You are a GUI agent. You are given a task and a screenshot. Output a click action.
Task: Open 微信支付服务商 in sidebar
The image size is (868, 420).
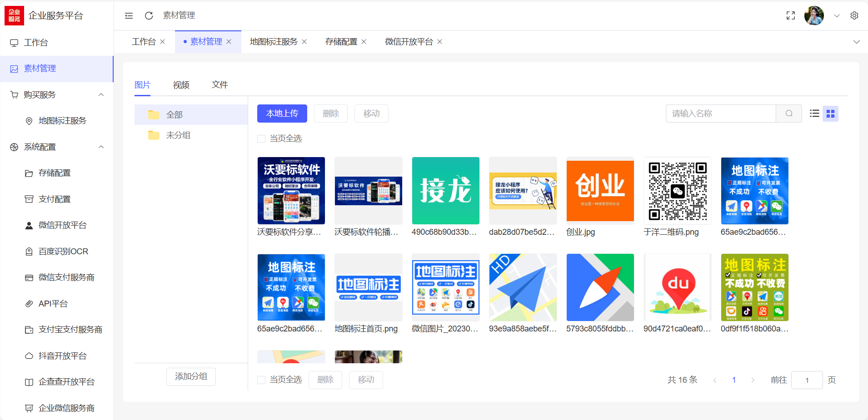point(57,277)
